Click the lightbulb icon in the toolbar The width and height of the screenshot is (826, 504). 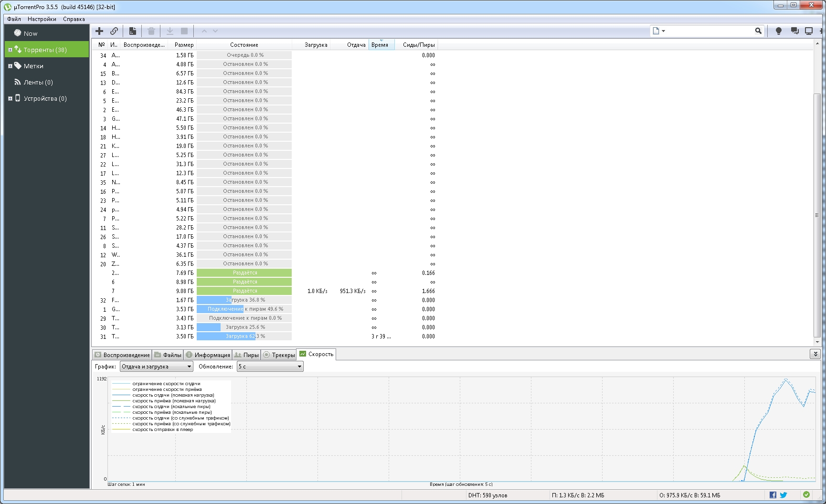779,31
